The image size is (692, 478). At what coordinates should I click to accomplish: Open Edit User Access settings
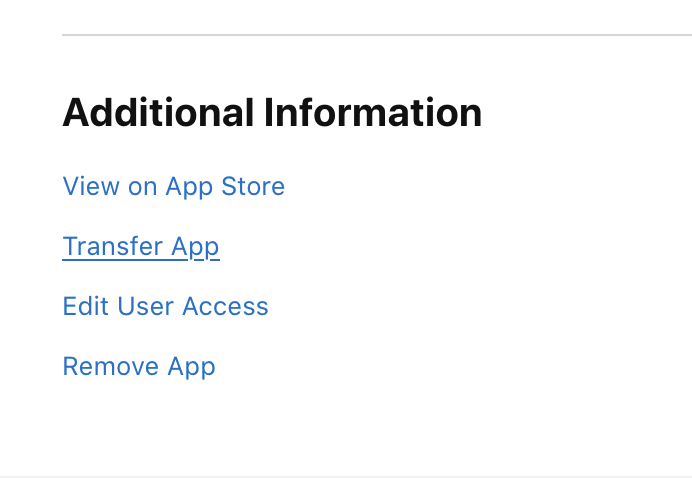point(165,307)
